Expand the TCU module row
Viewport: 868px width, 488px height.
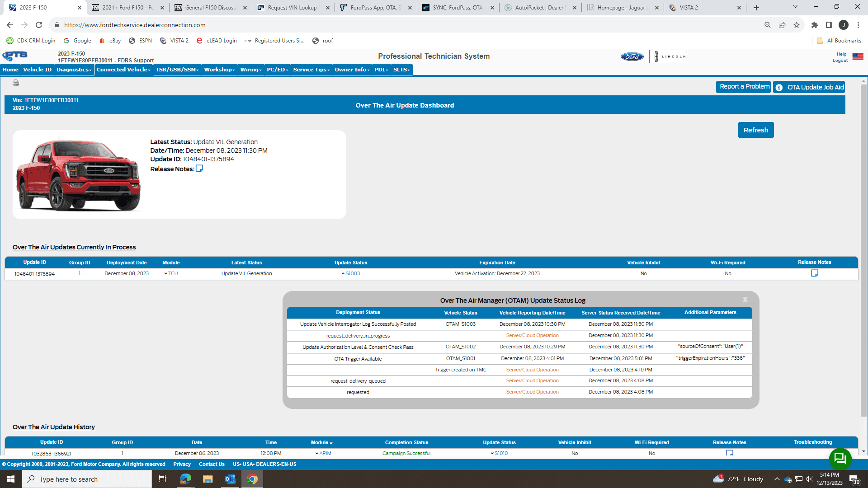click(171, 273)
